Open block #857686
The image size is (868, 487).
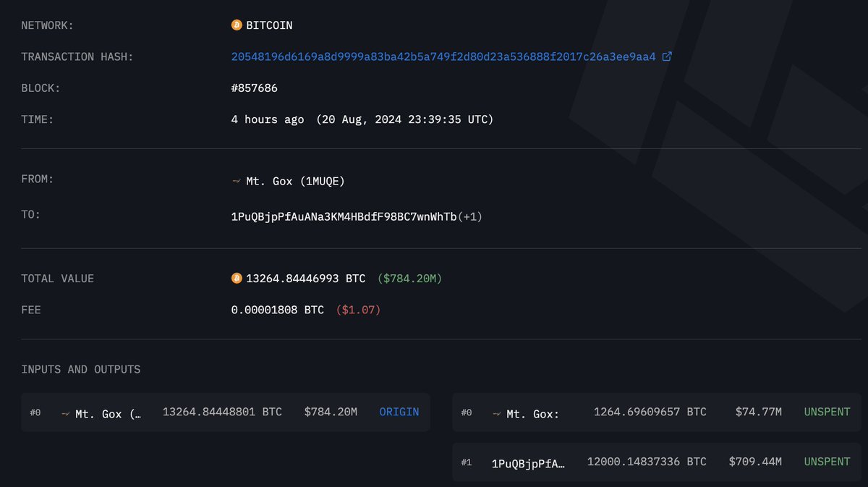(255, 88)
